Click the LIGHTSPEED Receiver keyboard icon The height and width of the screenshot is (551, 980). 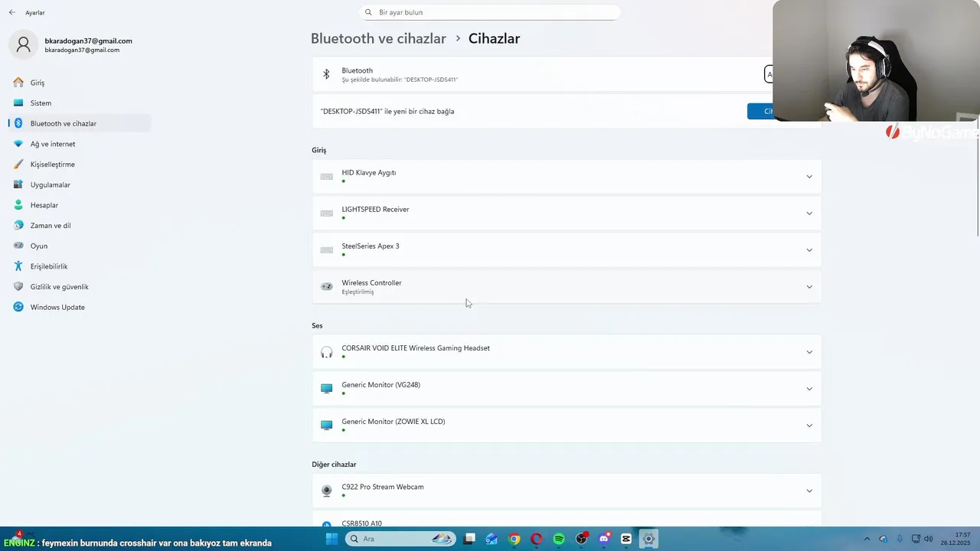coord(327,214)
